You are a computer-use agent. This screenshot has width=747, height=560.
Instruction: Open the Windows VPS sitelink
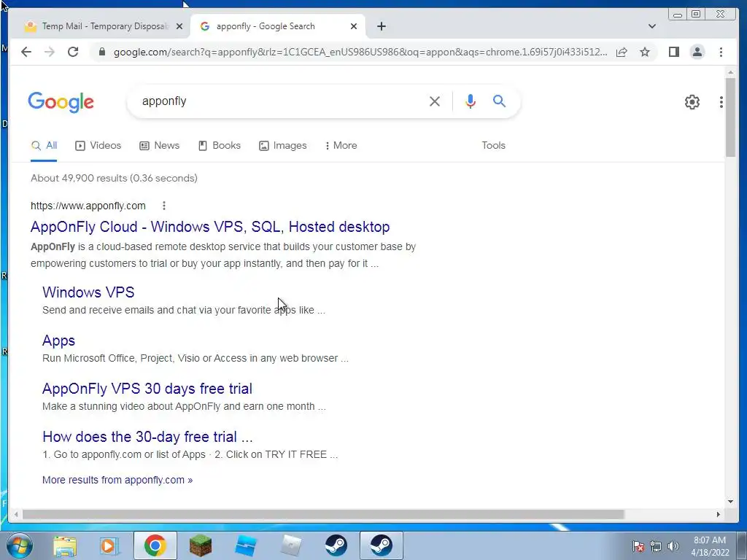(x=88, y=292)
